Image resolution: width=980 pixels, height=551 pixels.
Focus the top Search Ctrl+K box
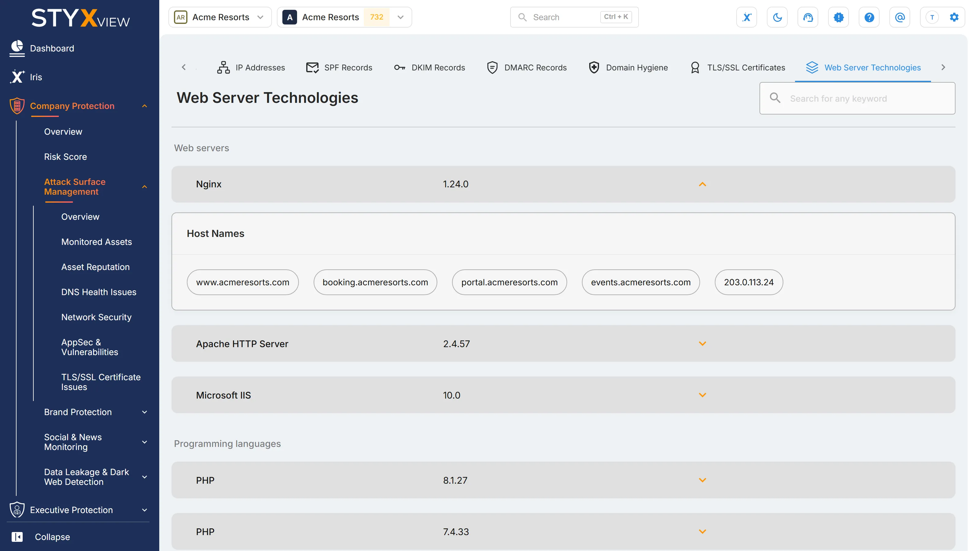point(574,17)
